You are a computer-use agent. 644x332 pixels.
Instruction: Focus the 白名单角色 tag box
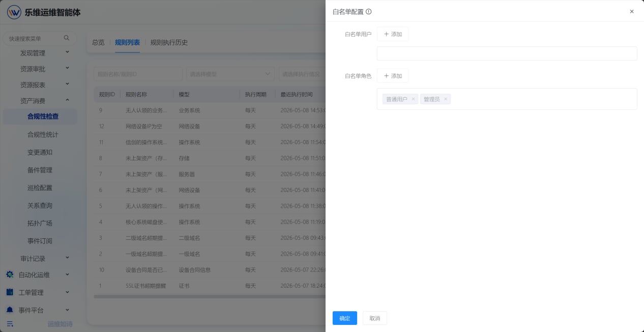click(x=507, y=99)
